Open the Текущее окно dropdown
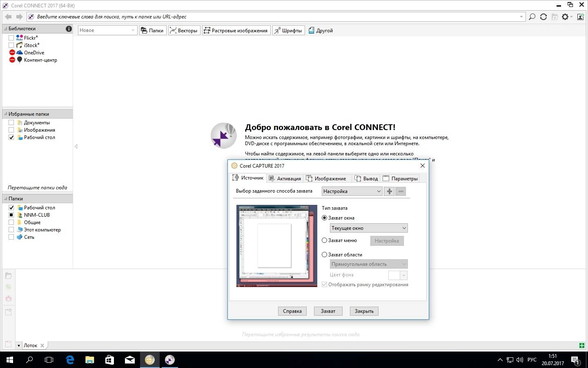Screen dimensions: 588x368 368,228
